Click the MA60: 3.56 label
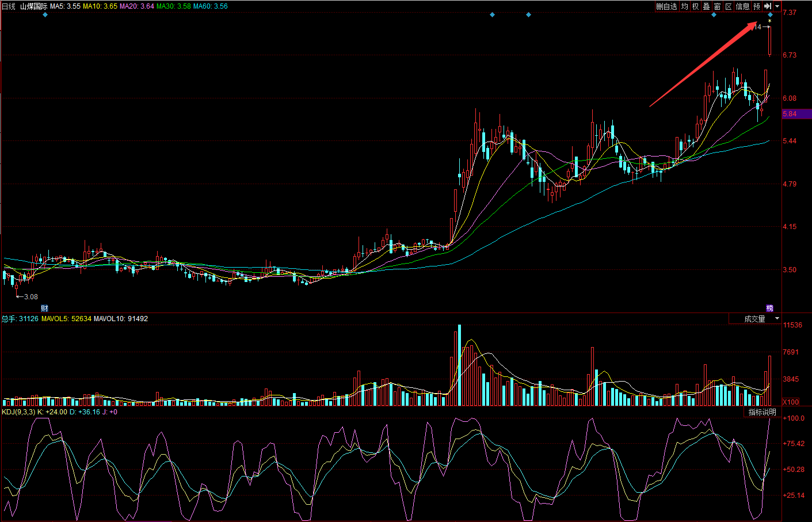Viewport: 812px width, 522px height. point(211,6)
